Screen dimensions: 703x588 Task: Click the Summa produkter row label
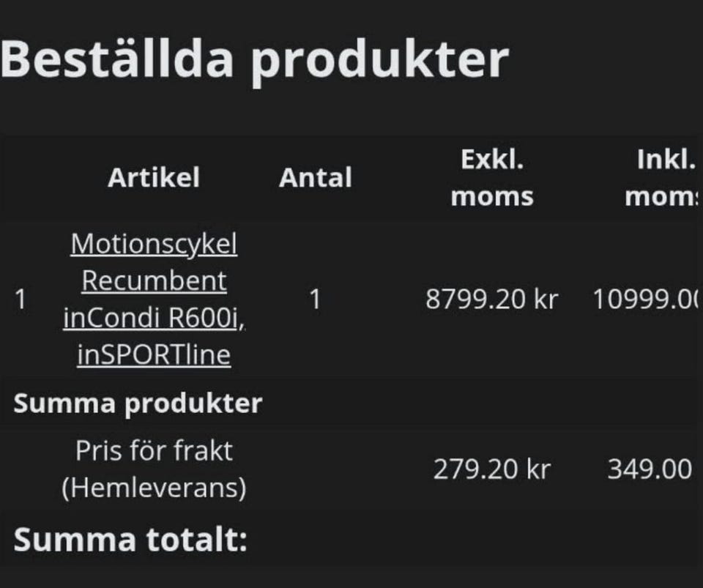point(138,403)
